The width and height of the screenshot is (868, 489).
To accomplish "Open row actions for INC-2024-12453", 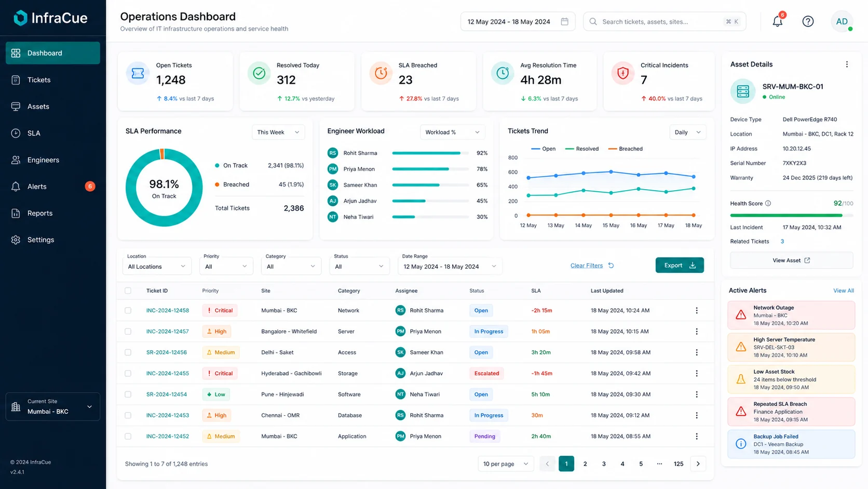I will 697,415.
